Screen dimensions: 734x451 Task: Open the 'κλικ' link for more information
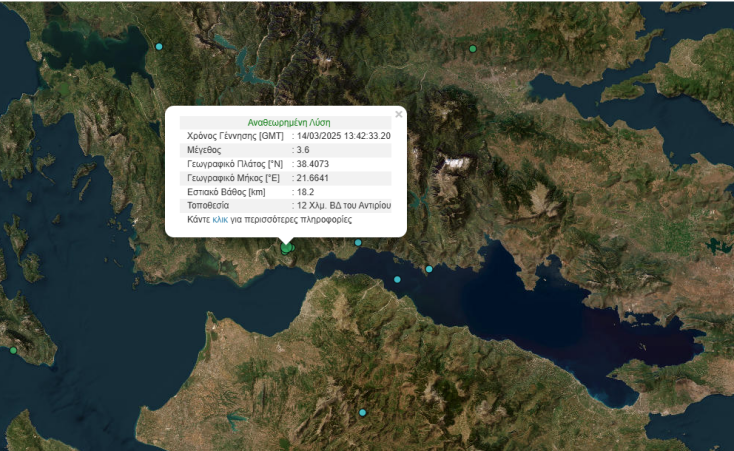[221, 219]
